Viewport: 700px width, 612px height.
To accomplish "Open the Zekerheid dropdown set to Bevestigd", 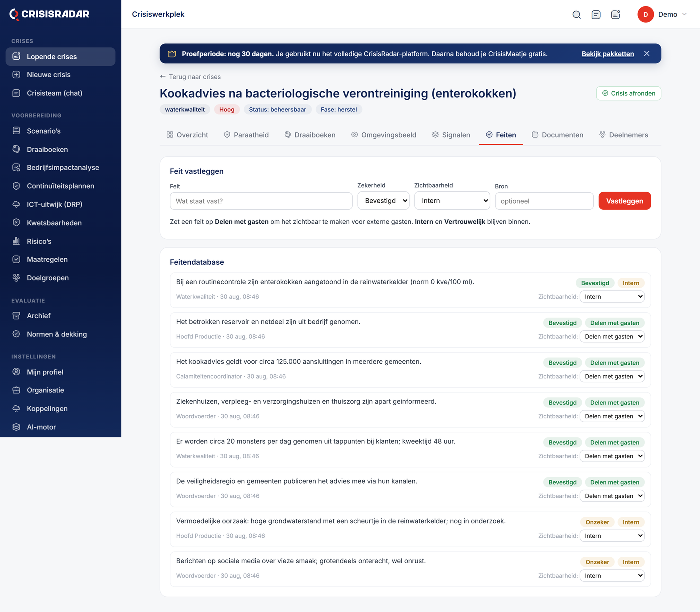I will pyautogui.click(x=383, y=201).
